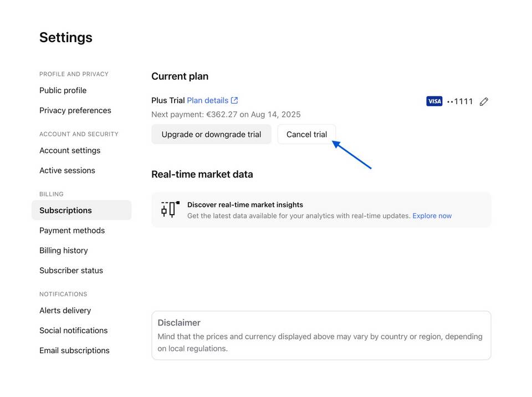Click the Explore now link
Viewport: 532px width, 397px height.
coord(432,216)
